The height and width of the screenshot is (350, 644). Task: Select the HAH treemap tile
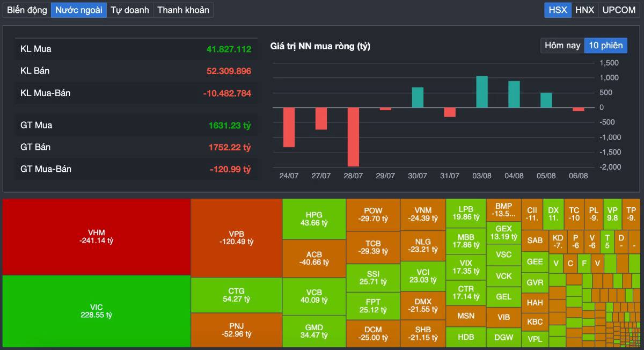click(535, 303)
